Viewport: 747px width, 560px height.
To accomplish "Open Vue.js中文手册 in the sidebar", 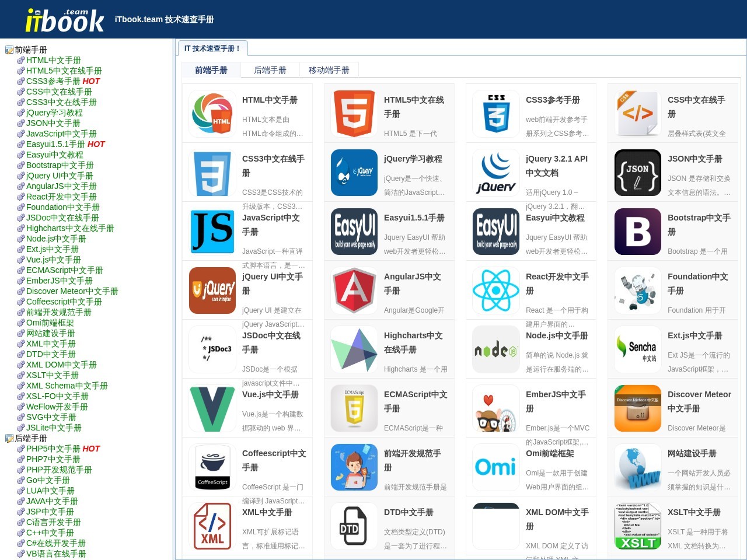I will pyautogui.click(x=54, y=260).
